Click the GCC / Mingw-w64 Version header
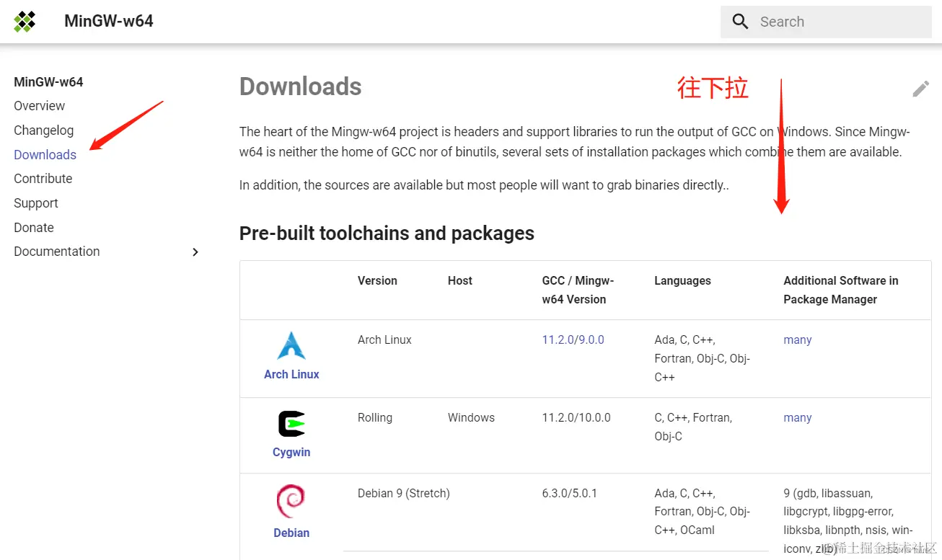 click(578, 290)
